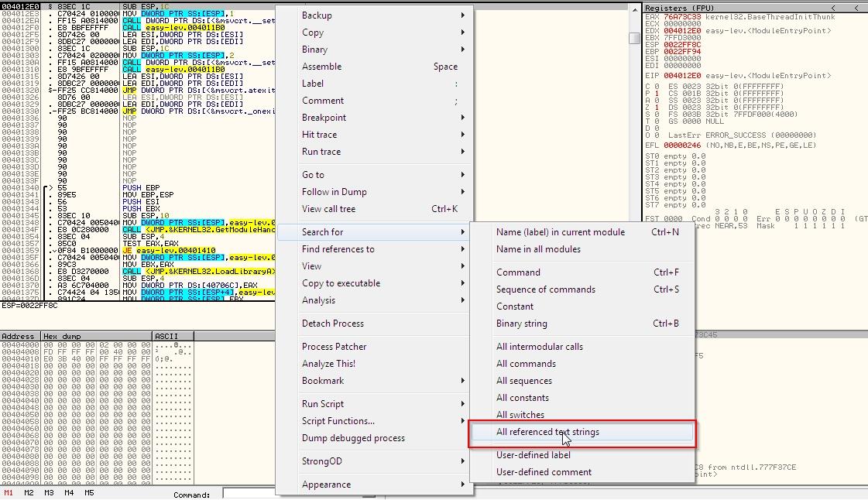Pick Command with Ctrl+F shortcut
The height and width of the screenshot is (500, 868).
582,272
